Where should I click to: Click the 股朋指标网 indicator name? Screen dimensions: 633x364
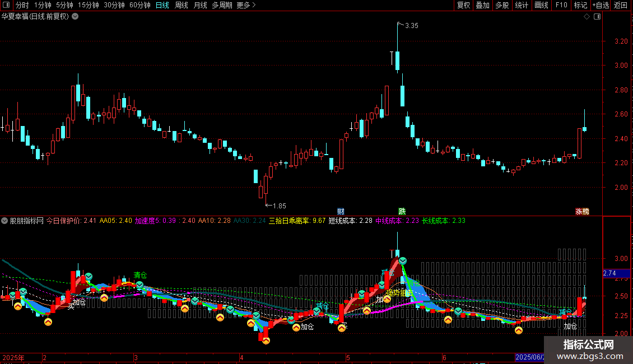[27, 221]
